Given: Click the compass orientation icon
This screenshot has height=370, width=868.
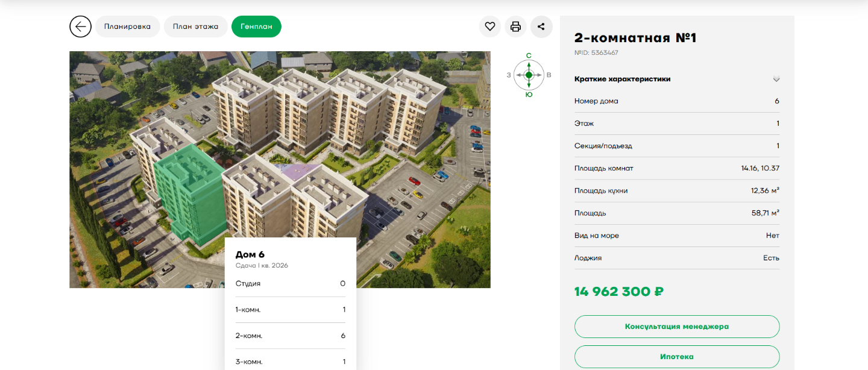Looking at the screenshot, I should (529, 75).
